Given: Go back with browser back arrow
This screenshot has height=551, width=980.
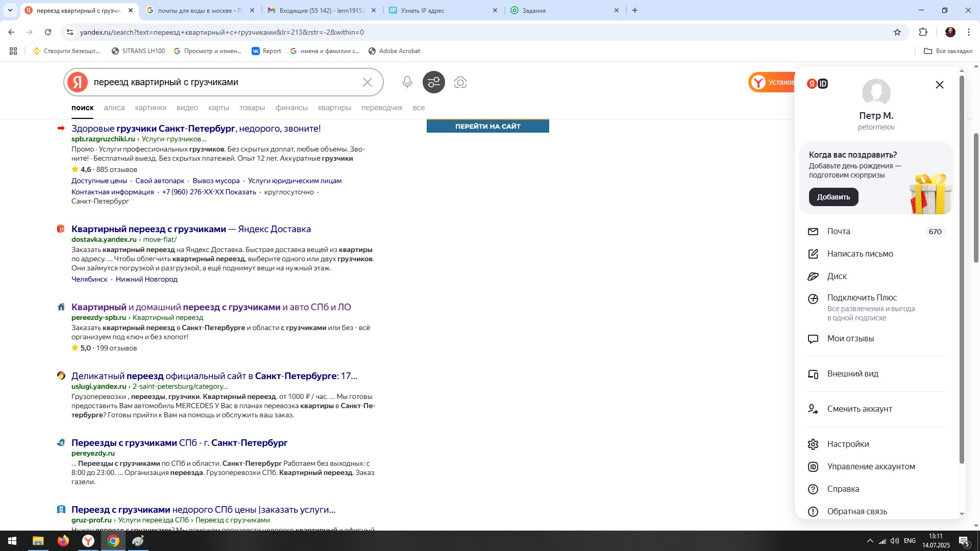Looking at the screenshot, I should coord(11,32).
